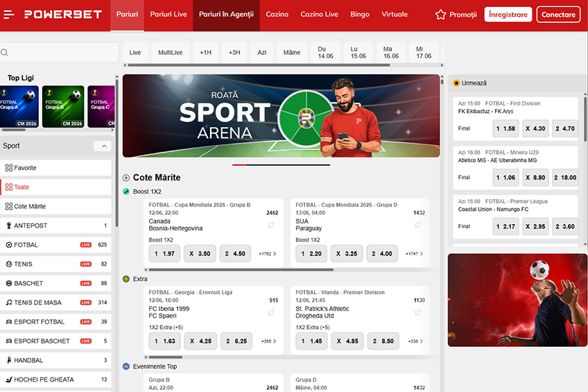
Task: Click the Favorite grid icon
Action: (8, 168)
